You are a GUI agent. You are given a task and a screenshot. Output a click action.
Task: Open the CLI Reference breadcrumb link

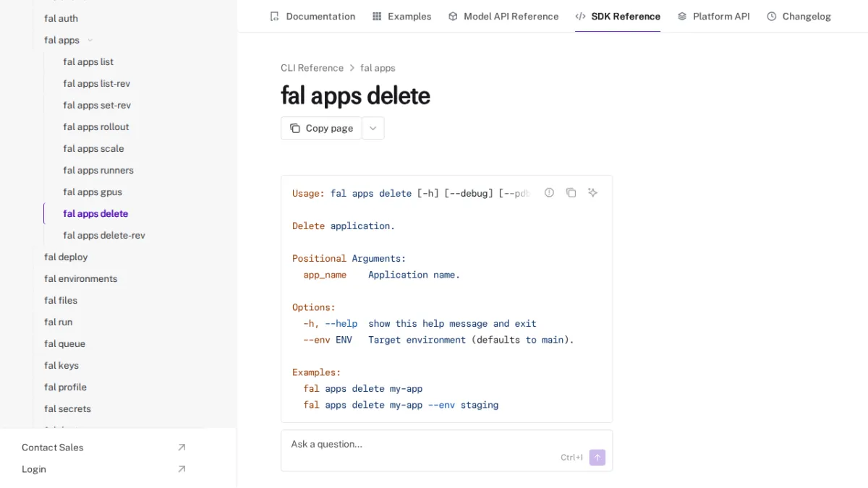click(x=312, y=68)
